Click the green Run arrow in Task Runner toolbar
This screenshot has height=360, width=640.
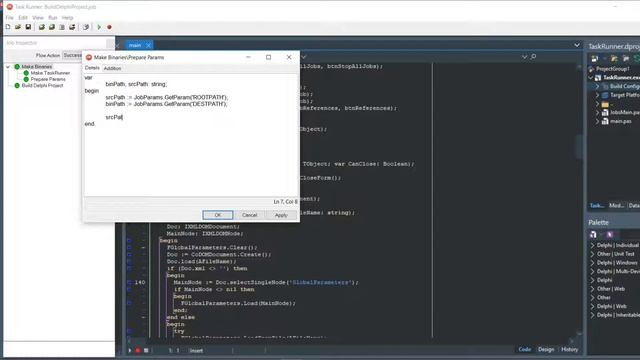99,27
